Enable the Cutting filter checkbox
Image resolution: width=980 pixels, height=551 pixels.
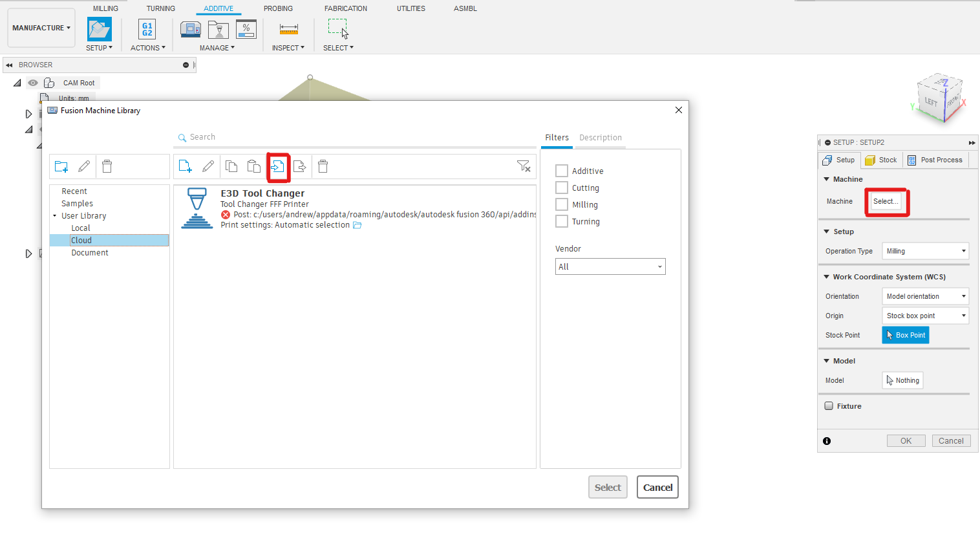(x=562, y=188)
